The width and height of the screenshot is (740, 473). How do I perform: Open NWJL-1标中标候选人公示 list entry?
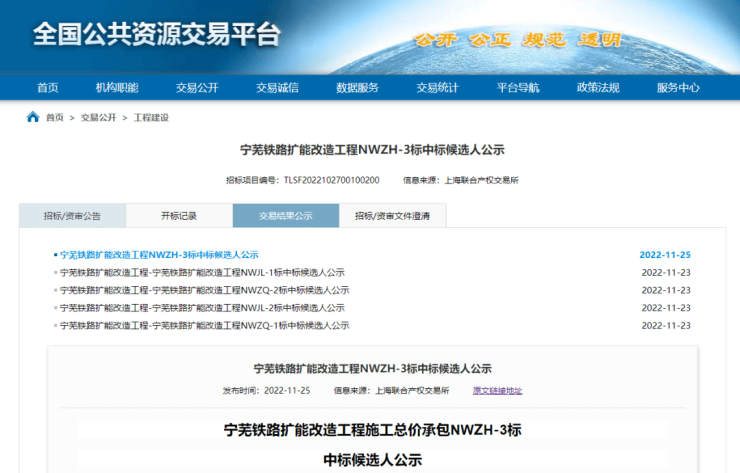point(202,272)
